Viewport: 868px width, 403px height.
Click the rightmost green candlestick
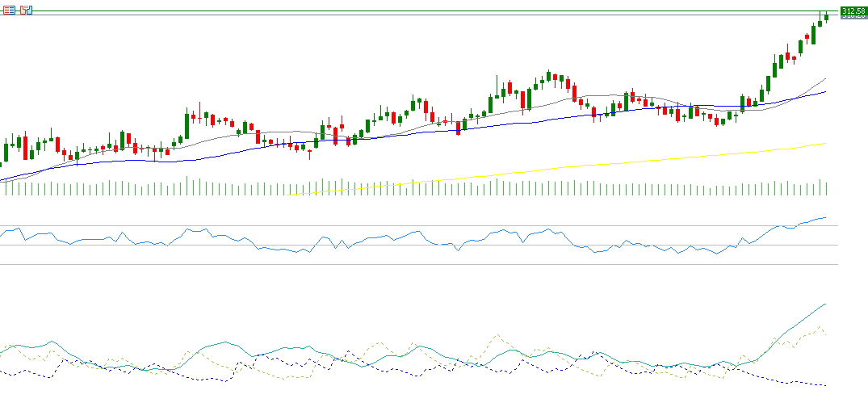pos(826,17)
